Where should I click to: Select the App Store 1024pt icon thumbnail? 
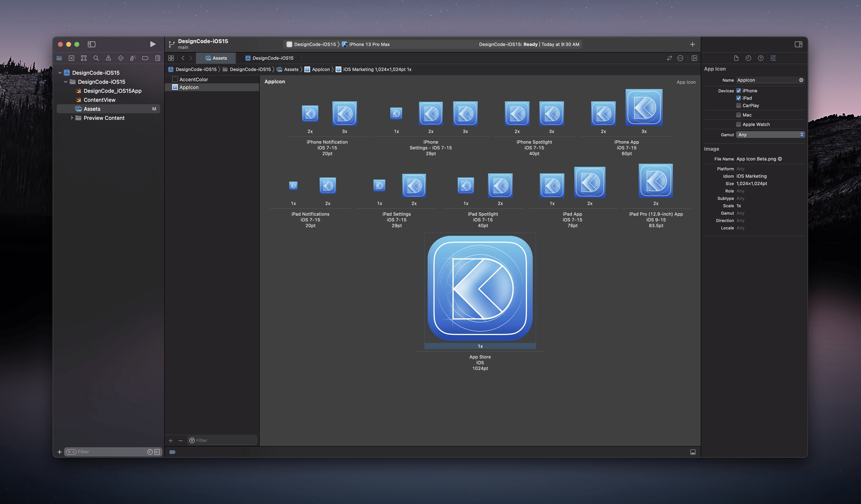(x=480, y=288)
